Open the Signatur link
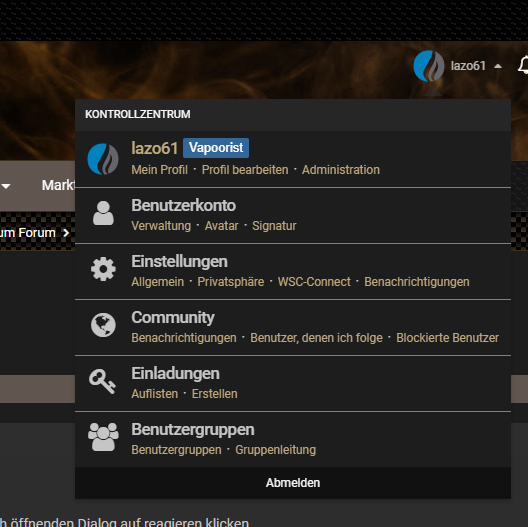 (274, 226)
